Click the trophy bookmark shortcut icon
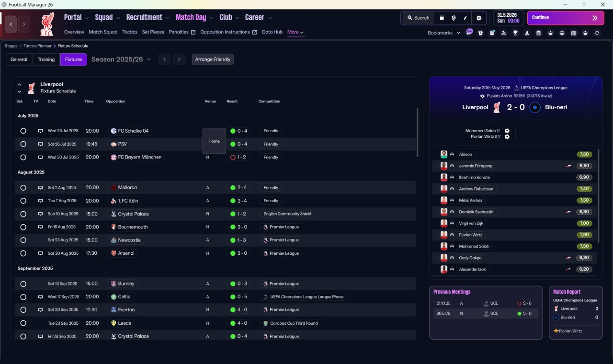Viewport: 613px width, 364px height. pos(515,33)
